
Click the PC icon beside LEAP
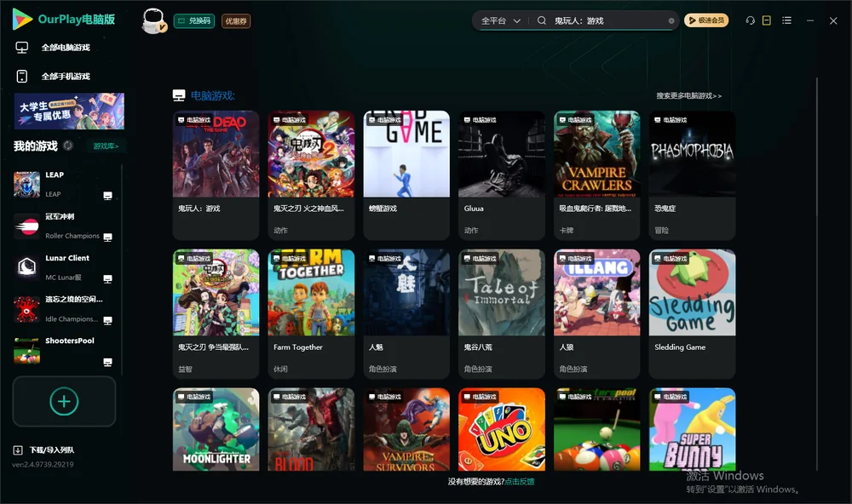pyautogui.click(x=107, y=196)
